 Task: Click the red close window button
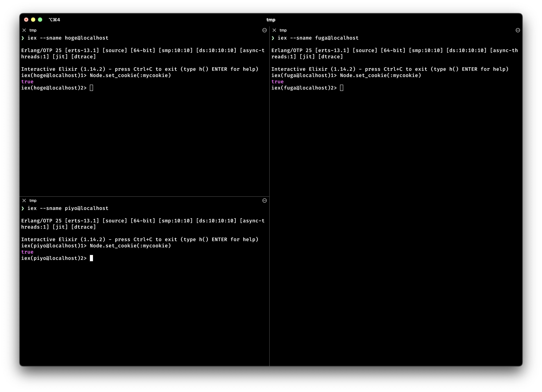point(26,20)
